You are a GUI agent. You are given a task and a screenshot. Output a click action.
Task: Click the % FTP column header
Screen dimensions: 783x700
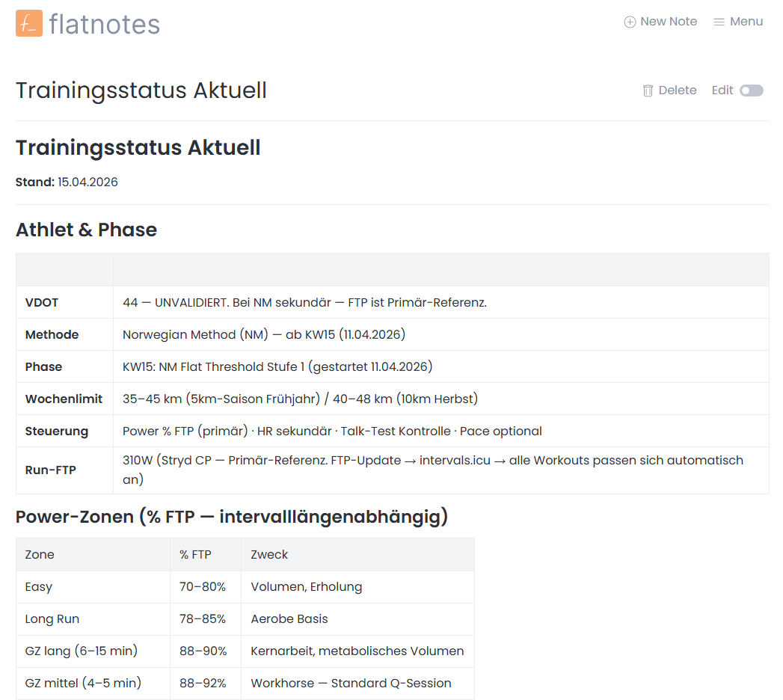click(195, 555)
